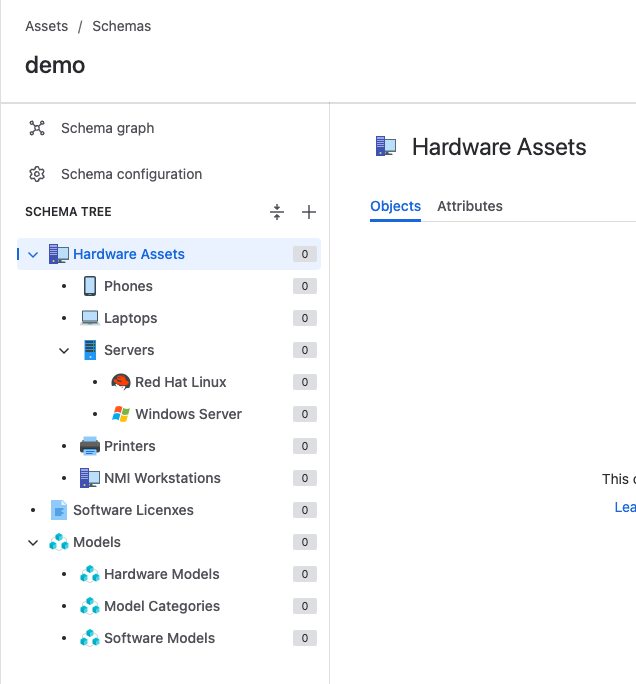Image resolution: width=636 pixels, height=684 pixels.
Task: Click the Hardware Assets tree icon
Action: point(59,254)
